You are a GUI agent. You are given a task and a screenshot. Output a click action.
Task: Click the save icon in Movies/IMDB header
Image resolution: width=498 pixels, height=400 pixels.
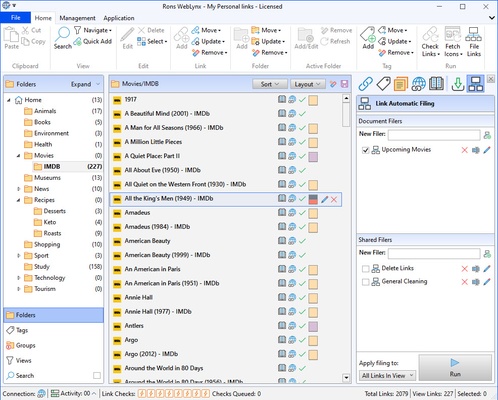click(344, 84)
